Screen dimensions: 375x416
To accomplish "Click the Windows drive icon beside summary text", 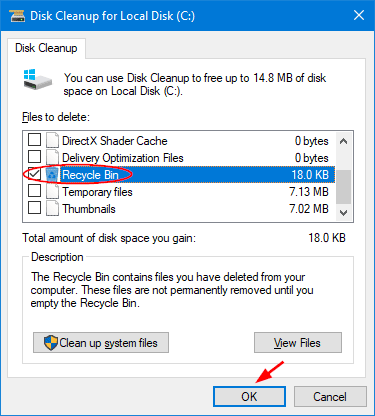I will 37,79.
